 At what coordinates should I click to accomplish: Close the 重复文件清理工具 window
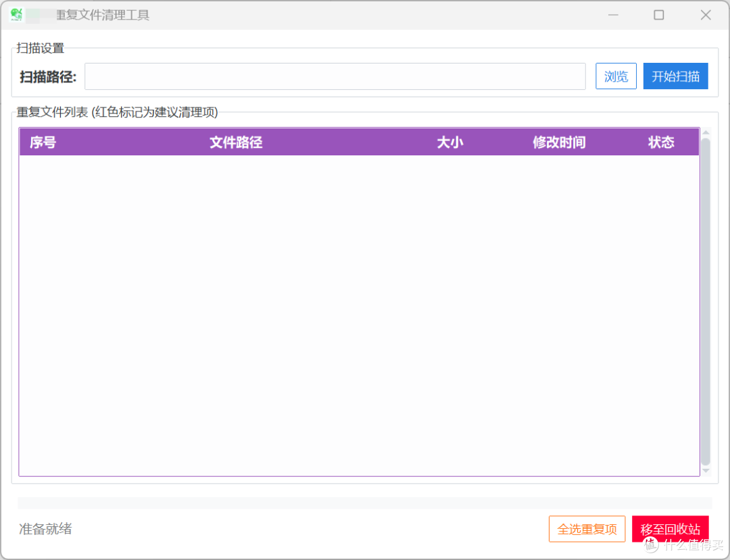705,15
